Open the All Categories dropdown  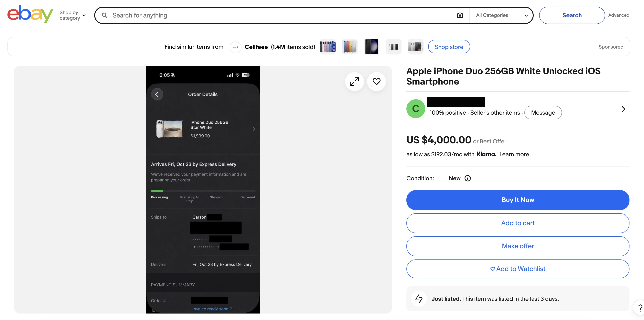point(502,15)
